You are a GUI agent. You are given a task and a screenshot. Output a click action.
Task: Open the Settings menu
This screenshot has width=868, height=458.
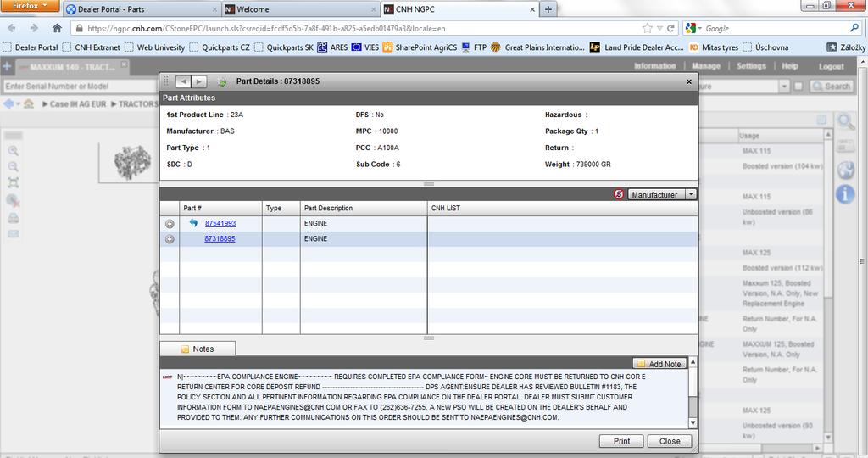pos(751,66)
